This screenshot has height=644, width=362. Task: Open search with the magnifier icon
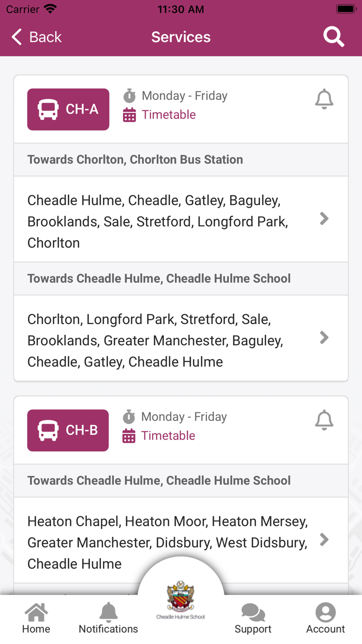click(x=334, y=37)
